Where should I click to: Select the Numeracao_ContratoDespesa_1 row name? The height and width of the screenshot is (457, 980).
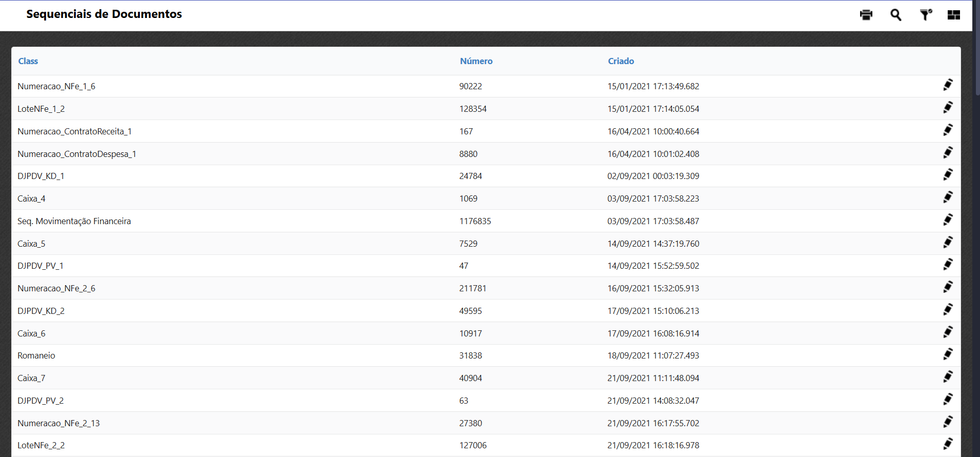[x=76, y=154]
